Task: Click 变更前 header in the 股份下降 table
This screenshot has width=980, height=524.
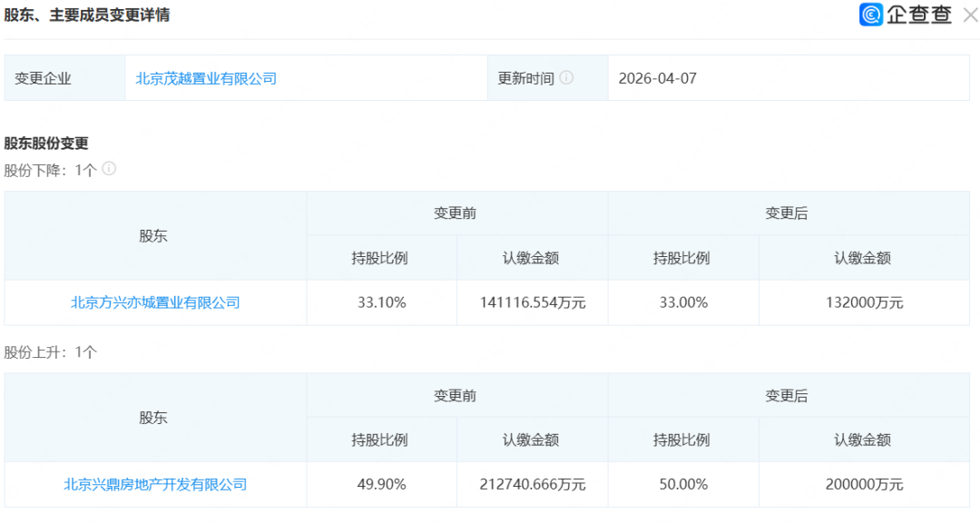Action: pos(456,213)
